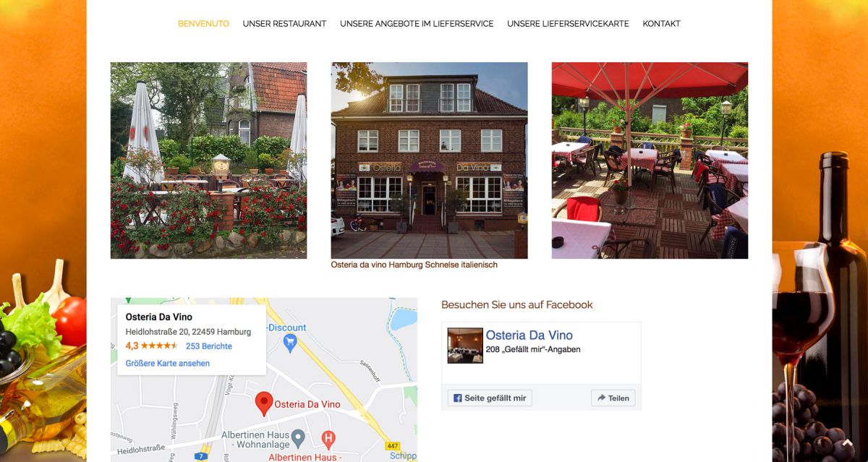Open Unsere Lieferservicekarte page

click(568, 24)
